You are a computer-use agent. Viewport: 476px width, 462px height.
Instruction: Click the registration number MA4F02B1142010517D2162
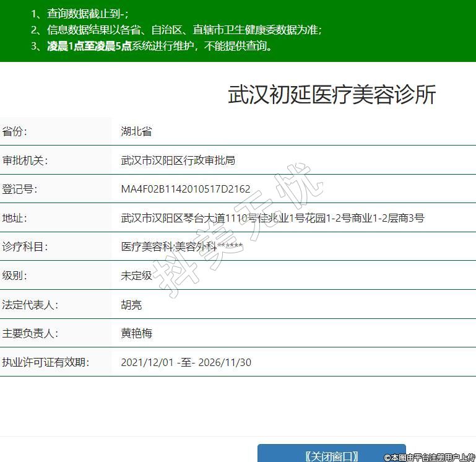click(186, 189)
